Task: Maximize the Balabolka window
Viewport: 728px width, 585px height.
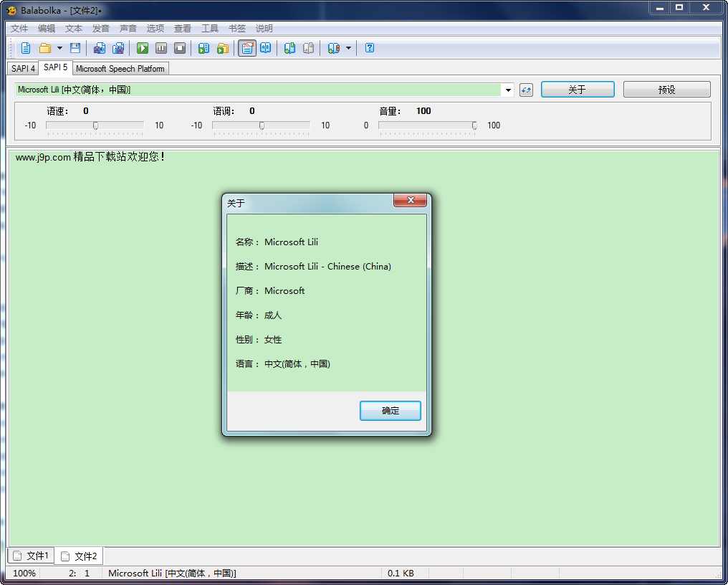Action: 679,7
